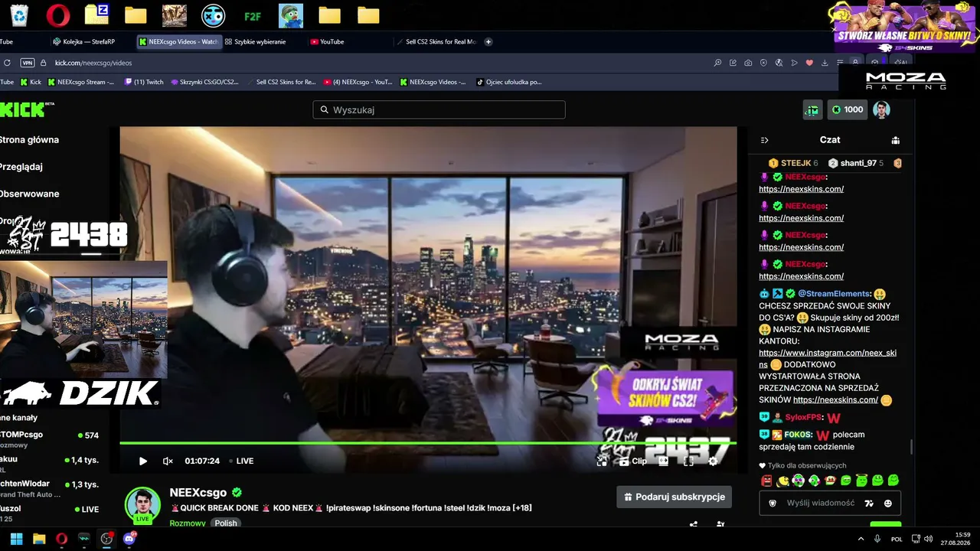Screen dimensions: 980x551
Task: Open a new browser tab
Action: 488,41
